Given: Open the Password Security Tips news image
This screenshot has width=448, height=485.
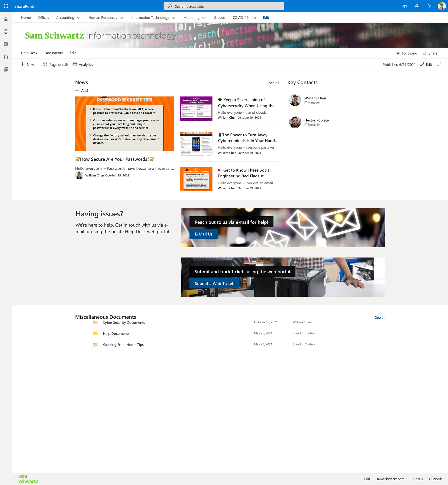Looking at the screenshot, I should tap(125, 124).
